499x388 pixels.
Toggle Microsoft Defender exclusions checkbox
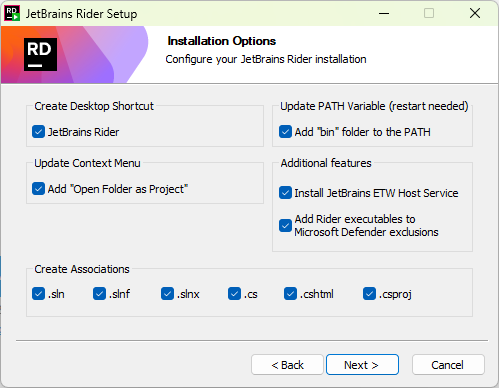285,226
